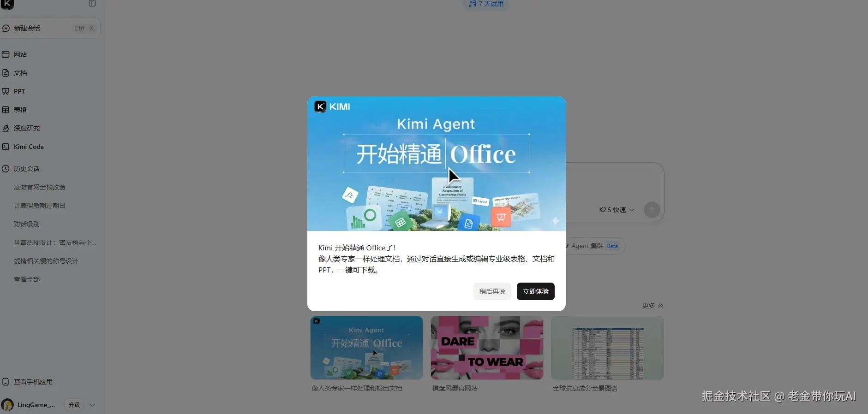Open the chat 爱情相关梗的称号设计
The width and height of the screenshot is (868, 414).
point(46,261)
